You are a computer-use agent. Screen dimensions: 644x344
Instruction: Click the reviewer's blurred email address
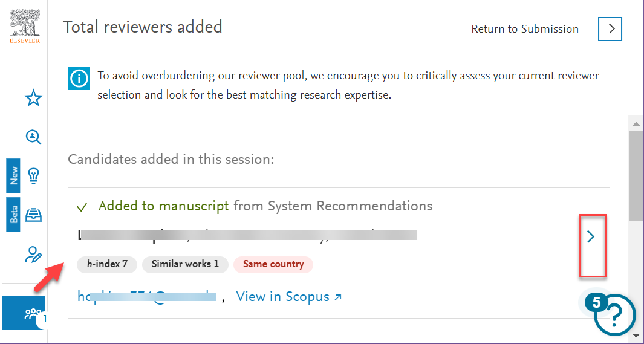pos(146,296)
